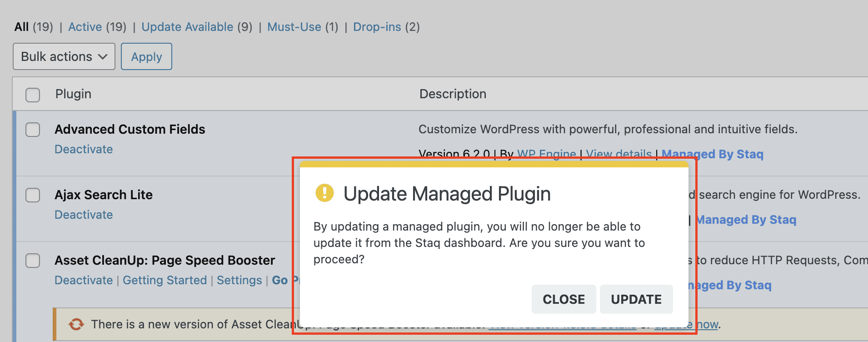Click the update spinner icon next to the Asset CleanUp notice
Screen dimensions: 868x342
pyautogui.click(x=76, y=324)
